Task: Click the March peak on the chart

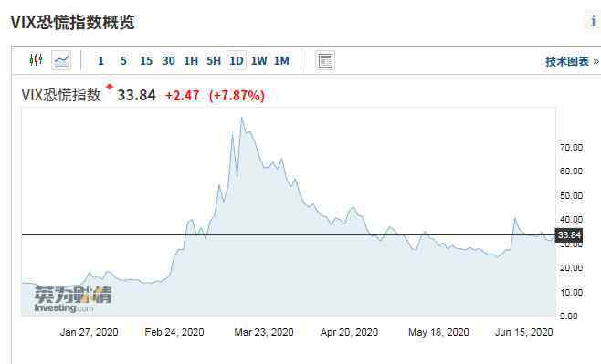Action: pos(241,118)
